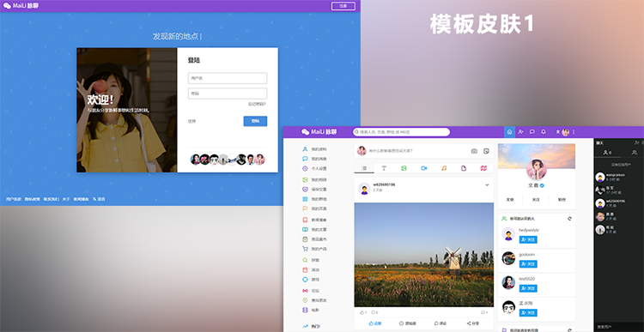This screenshot has height=332, width=644.
Task: Select the green photo post filter icon
Action: [404, 168]
